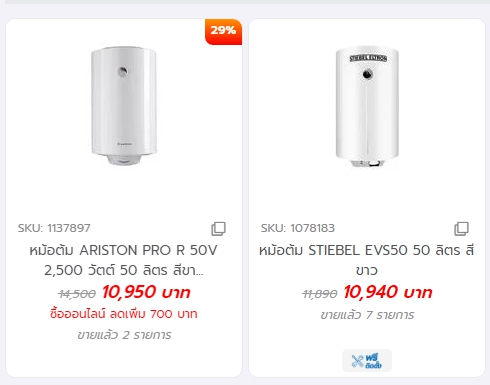
Task: Select the SKU: 1137897 text
Action: tap(54, 228)
